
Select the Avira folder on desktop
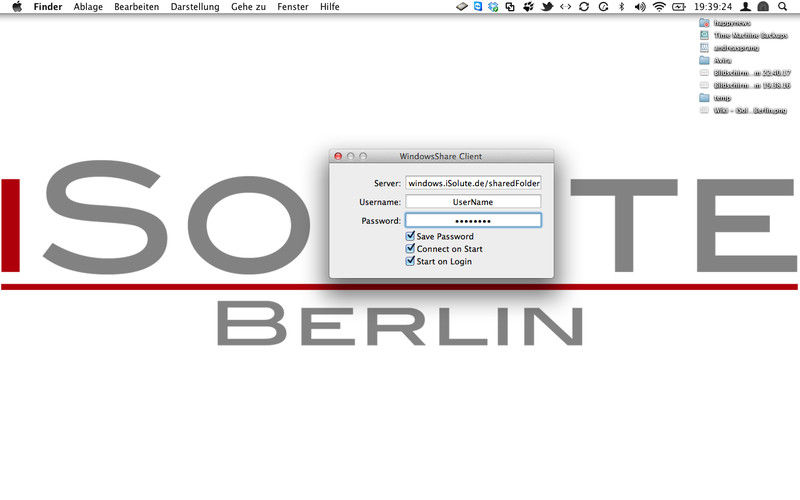pos(715,60)
